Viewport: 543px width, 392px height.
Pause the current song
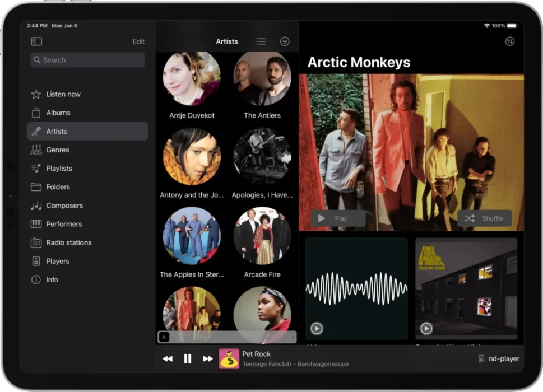tap(187, 359)
